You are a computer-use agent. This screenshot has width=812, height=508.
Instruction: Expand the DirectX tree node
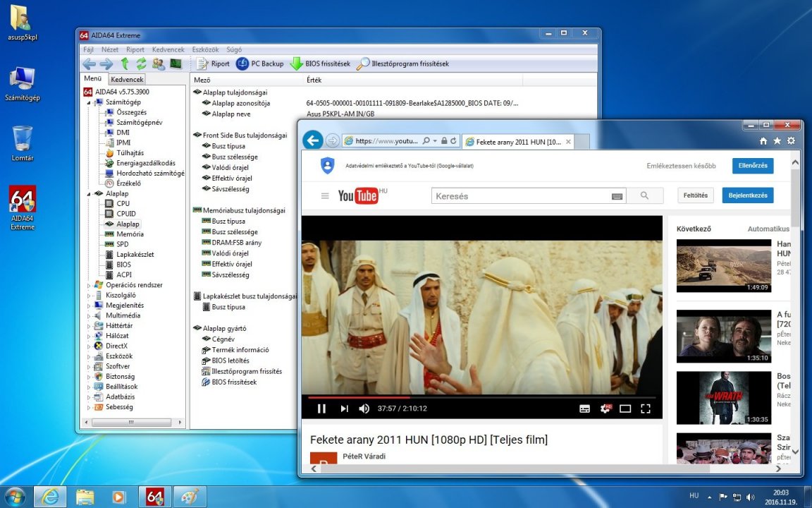pos(89,346)
